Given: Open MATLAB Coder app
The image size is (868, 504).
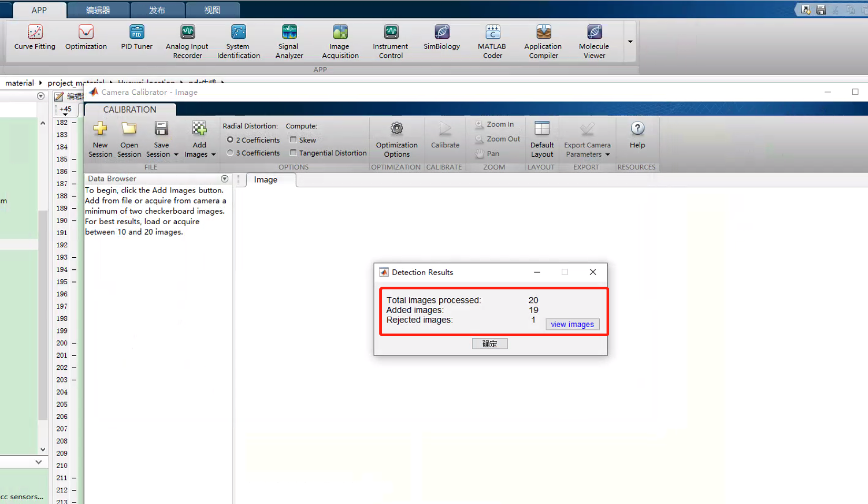Looking at the screenshot, I should tap(492, 42).
